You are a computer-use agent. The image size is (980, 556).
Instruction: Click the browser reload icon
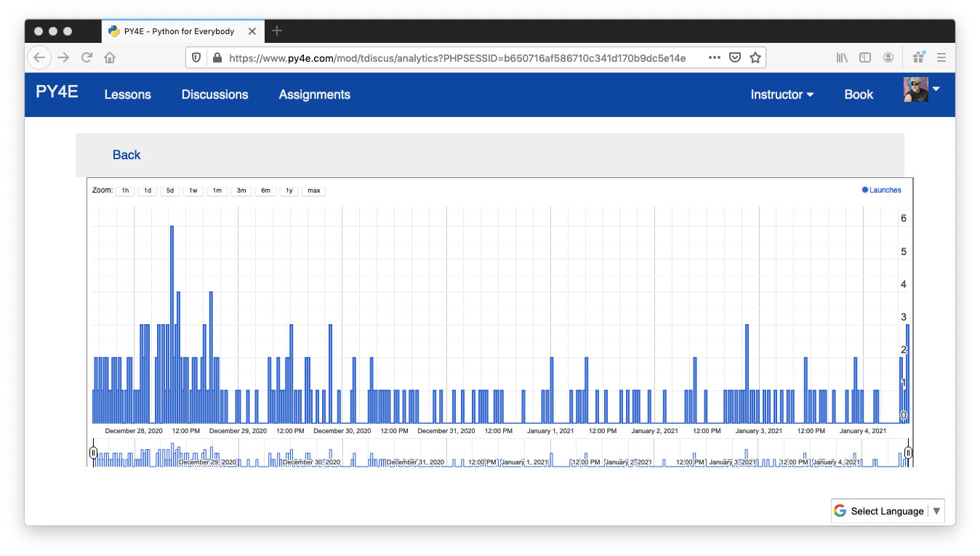point(87,57)
